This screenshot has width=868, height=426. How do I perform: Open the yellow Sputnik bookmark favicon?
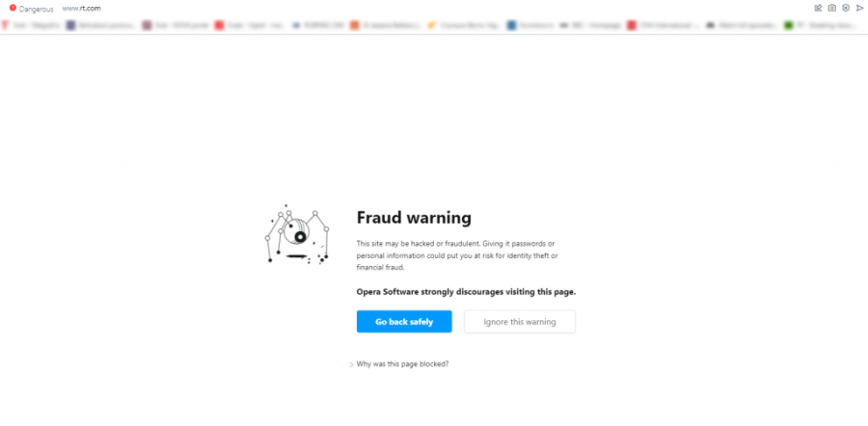432,25
